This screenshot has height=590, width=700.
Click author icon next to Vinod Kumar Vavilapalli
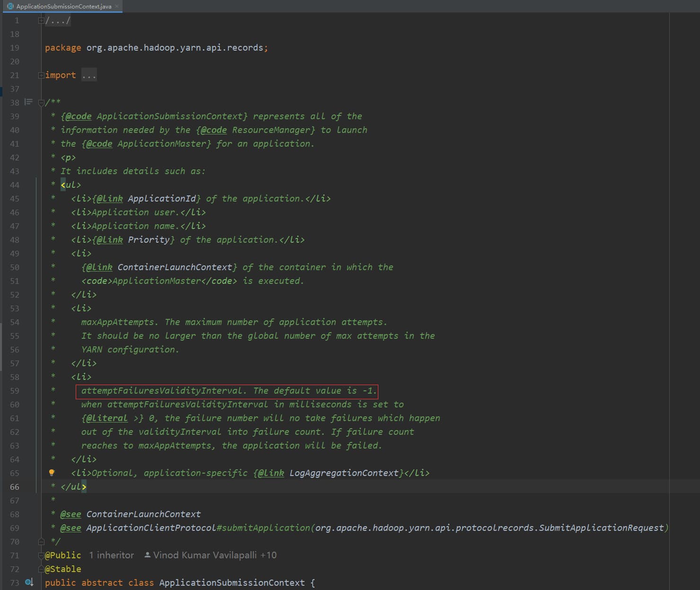pyautogui.click(x=148, y=555)
